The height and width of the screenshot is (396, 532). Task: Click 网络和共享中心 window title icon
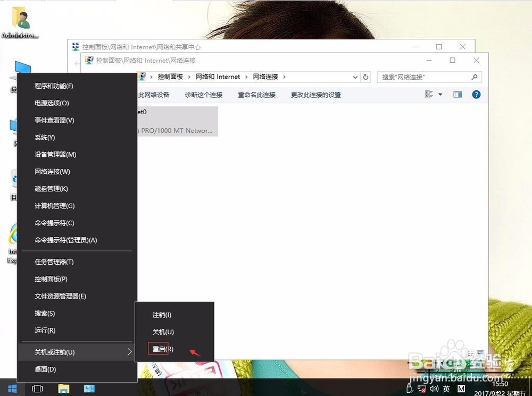coord(76,47)
